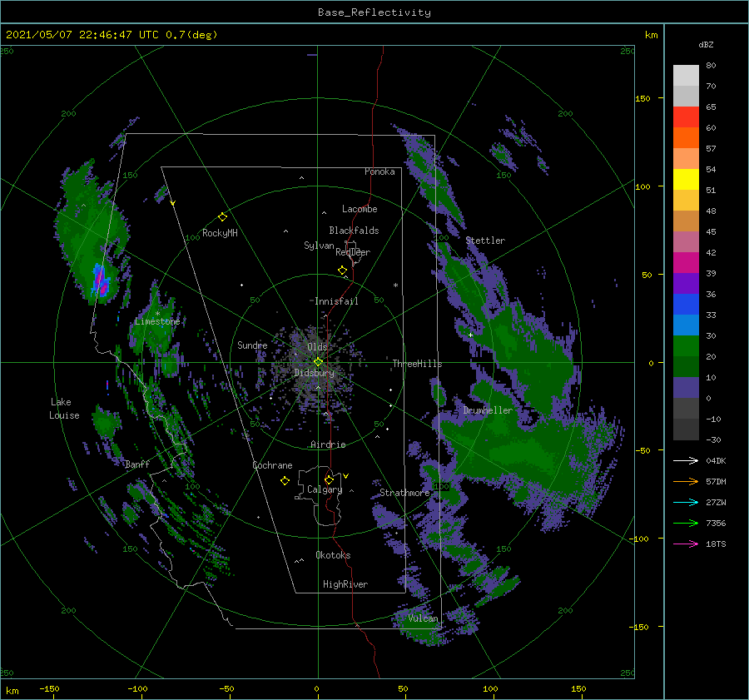Click the Olds label near radar center
The width and height of the screenshot is (749, 700).
point(317,347)
